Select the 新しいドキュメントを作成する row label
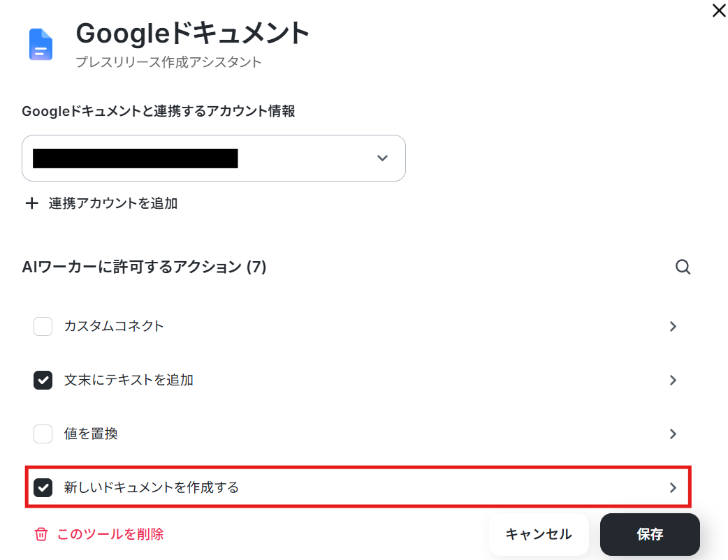728x560 pixels. pyautogui.click(x=152, y=487)
